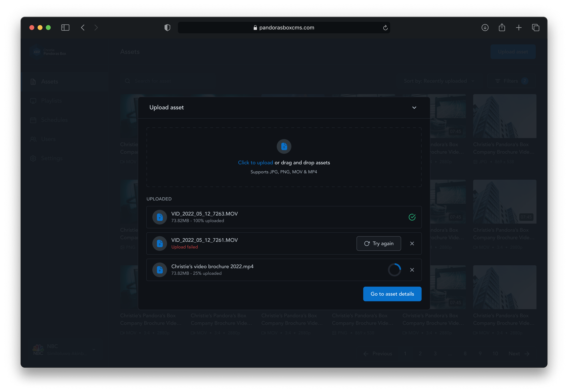This screenshot has width=568, height=392.
Task: Show Safari tab overview icon
Action: point(536,28)
